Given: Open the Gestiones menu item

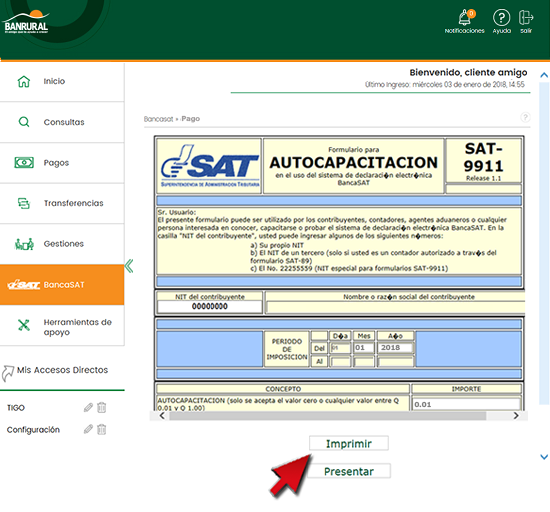Looking at the screenshot, I should pyautogui.click(x=62, y=244).
